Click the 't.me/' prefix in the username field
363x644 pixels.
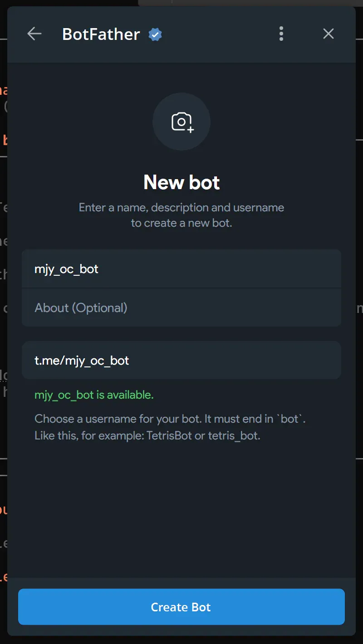pos(49,361)
